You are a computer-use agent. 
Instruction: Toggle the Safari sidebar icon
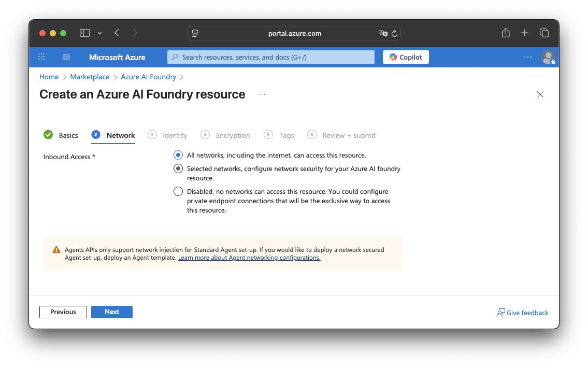[85, 33]
